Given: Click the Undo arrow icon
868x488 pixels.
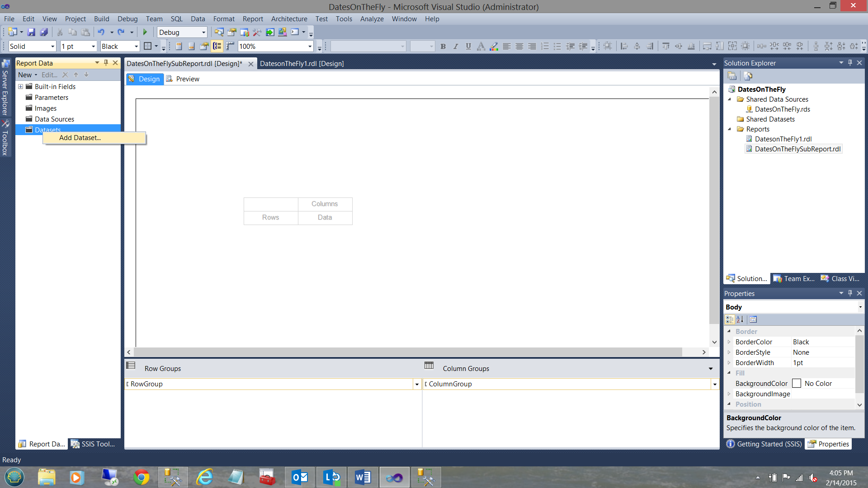Looking at the screenshot, I should 101,32.
